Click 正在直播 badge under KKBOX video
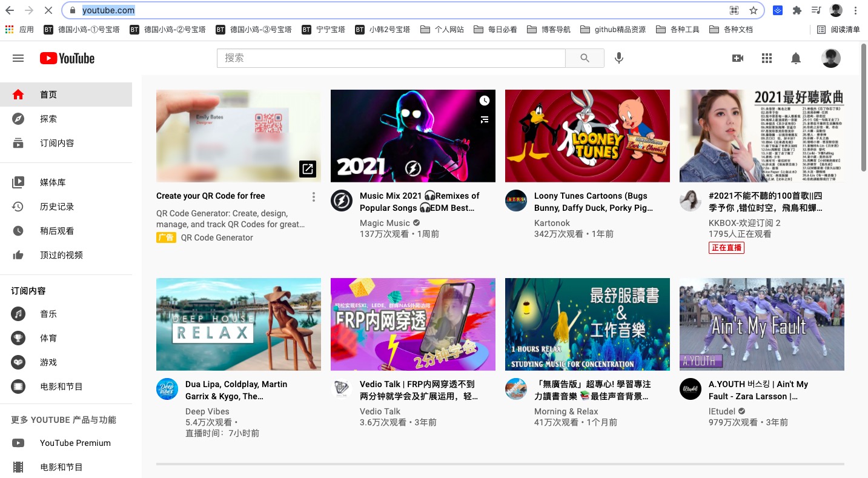Image resolution: width=868 pixels, height=478 pixels. [726, 248]
